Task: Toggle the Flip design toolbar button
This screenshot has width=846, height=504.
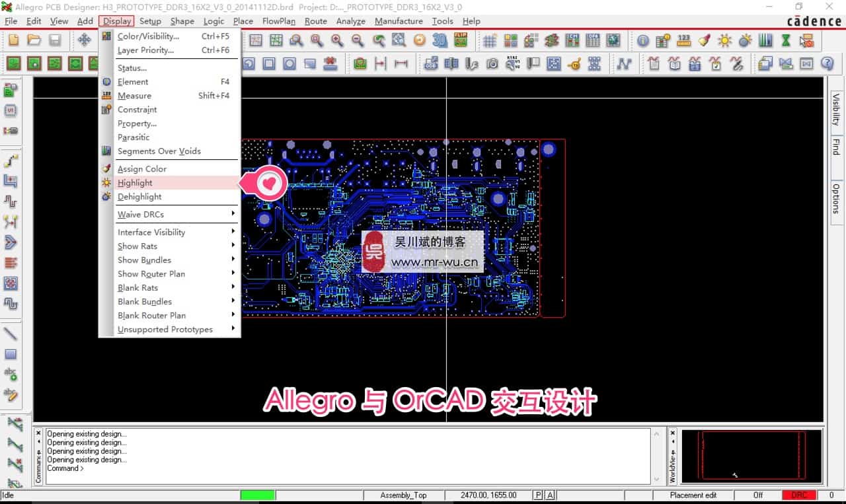Action: (461, 40)
